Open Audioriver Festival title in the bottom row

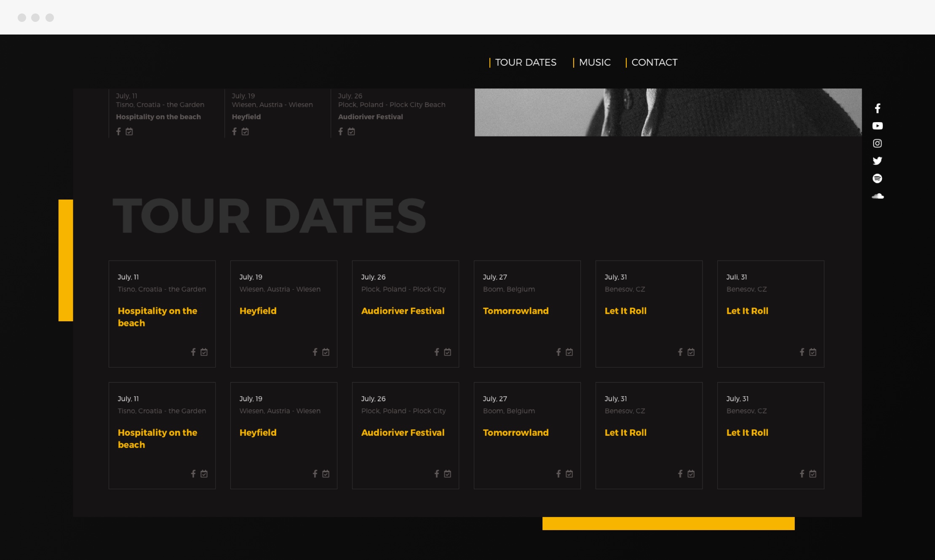403,432
